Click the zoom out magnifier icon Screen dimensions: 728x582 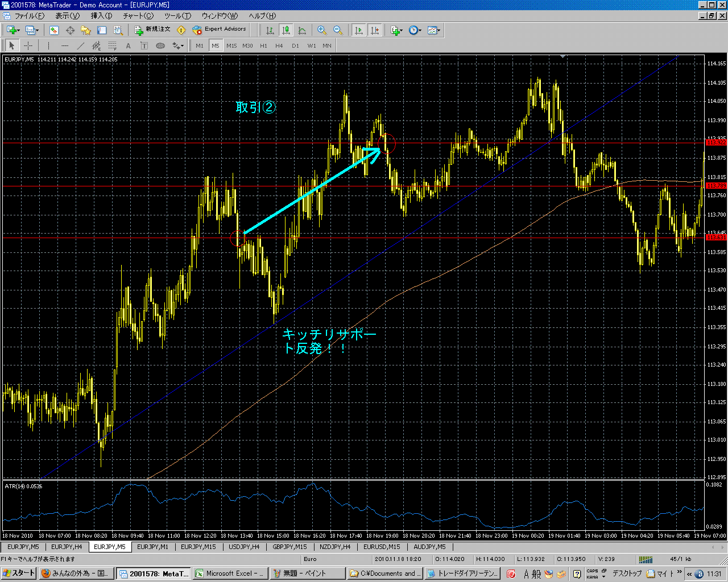coord(337,30)
